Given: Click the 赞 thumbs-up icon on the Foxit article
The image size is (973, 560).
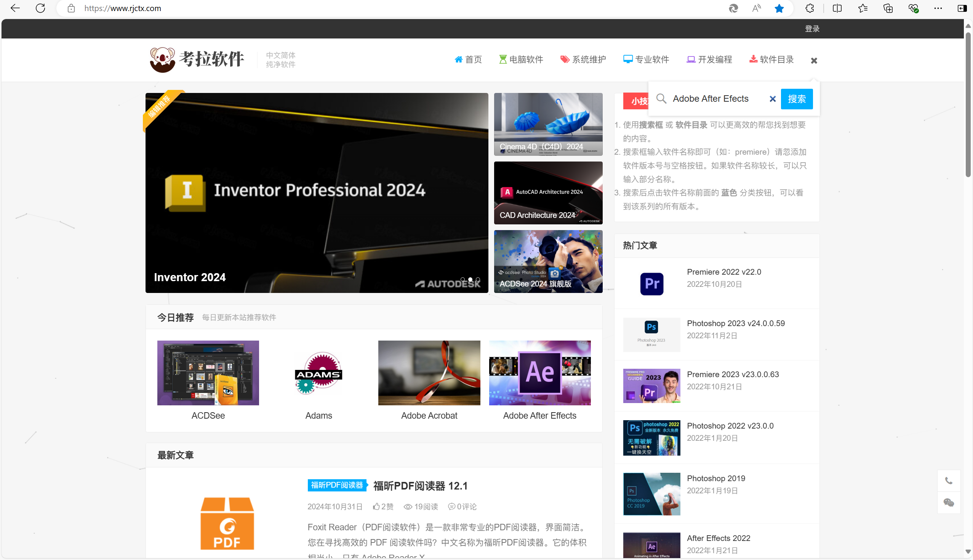Looking at the screenshot, I should point(376,507).
